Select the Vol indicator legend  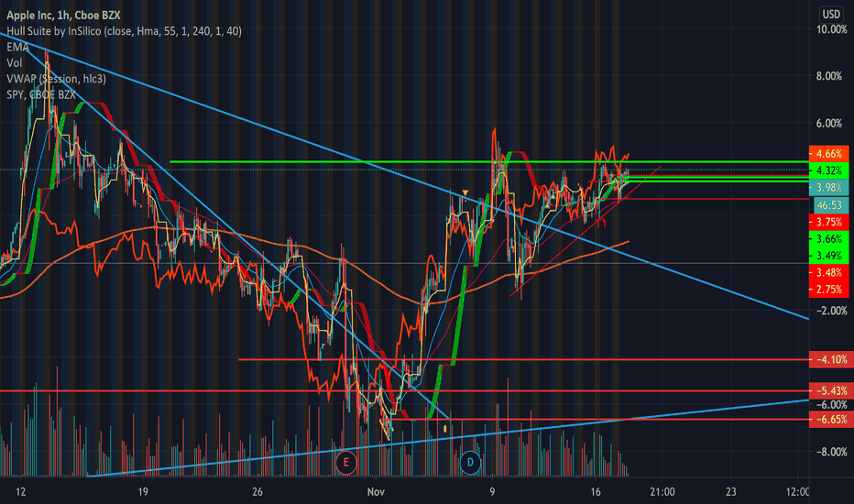click(x=14, y=62)
